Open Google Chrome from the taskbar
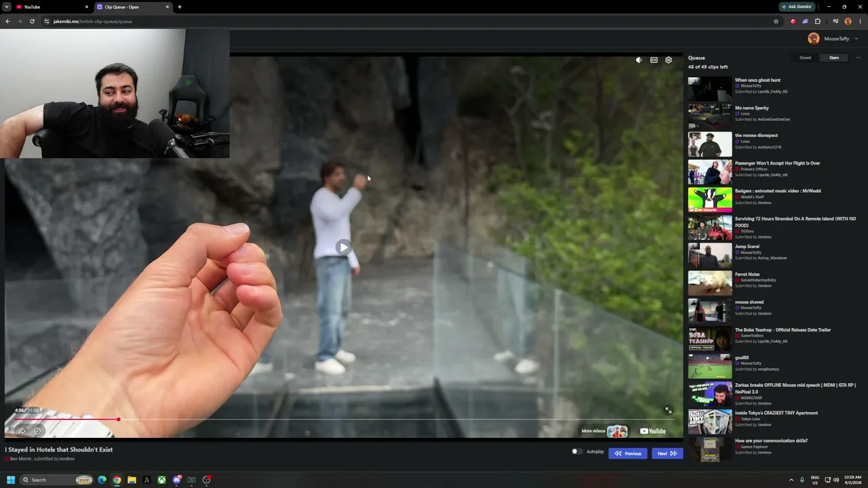This screenshot has width=868, height=488. click(117, 480)
